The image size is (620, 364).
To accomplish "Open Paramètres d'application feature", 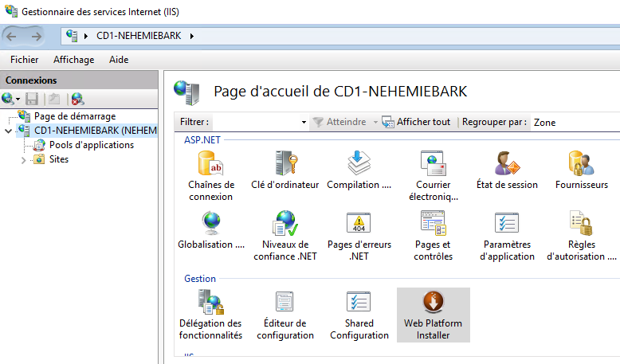I will click(507, 236).
